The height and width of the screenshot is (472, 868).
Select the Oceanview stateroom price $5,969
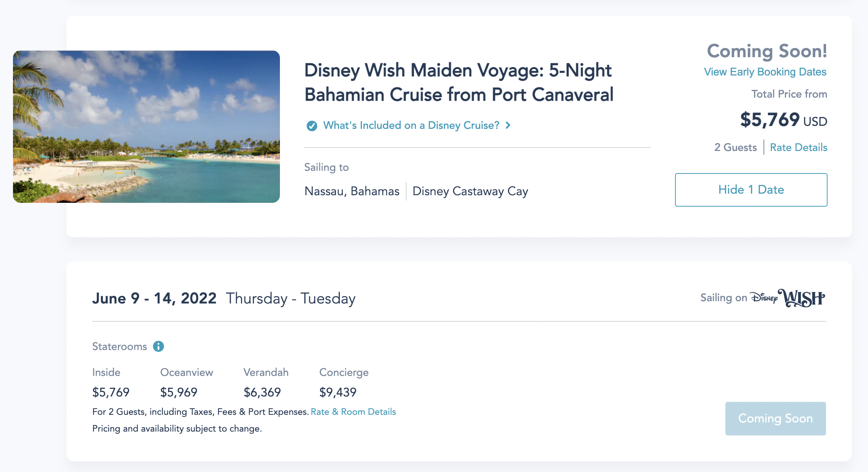click(x=178, y=392)
